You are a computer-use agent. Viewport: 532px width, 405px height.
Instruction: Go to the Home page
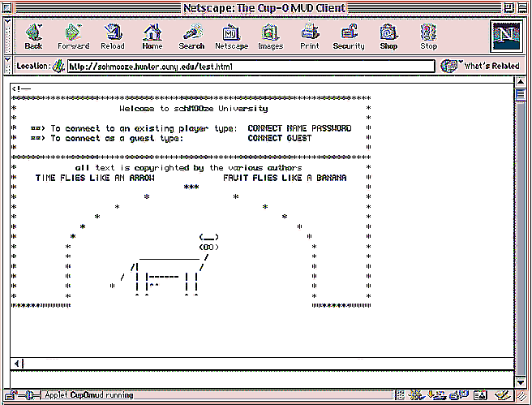[152, 37]
